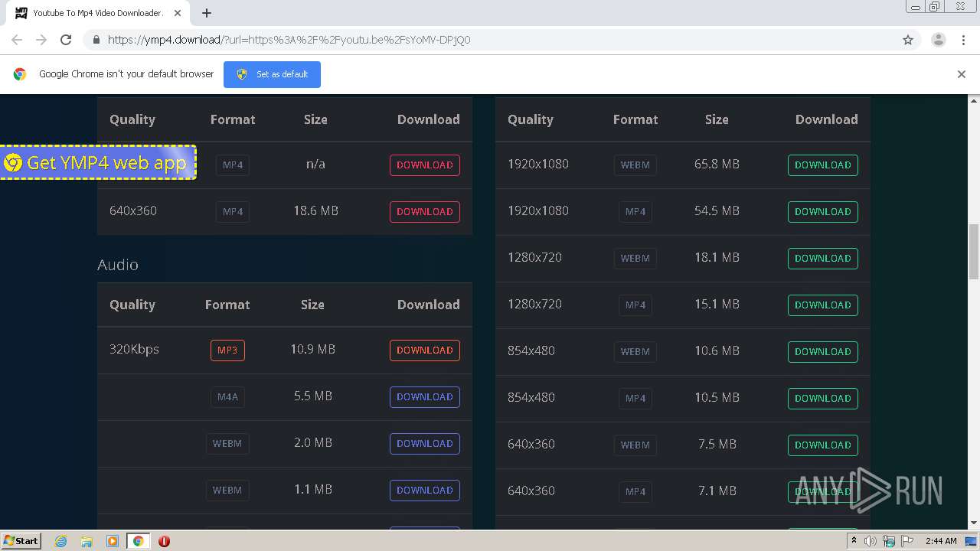Viewport: 980px width, 551px height.
Task: Click page vertical scrollbar thumb
Action: (974, 251)
